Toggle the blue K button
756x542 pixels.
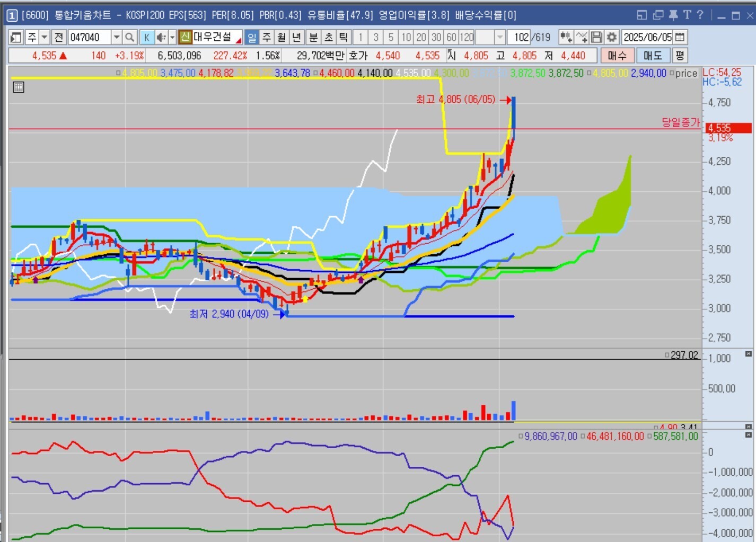(x=147, y=37)
